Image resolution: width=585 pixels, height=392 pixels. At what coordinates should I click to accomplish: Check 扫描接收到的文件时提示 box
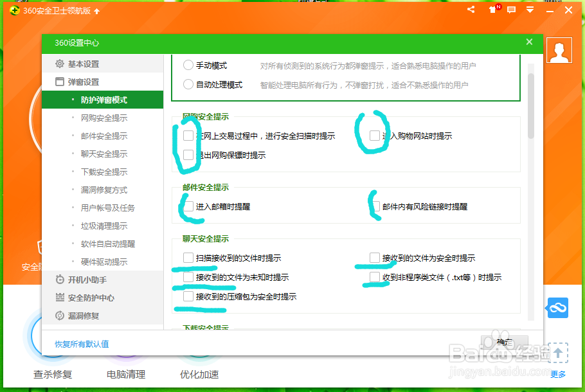click(188, 258)
